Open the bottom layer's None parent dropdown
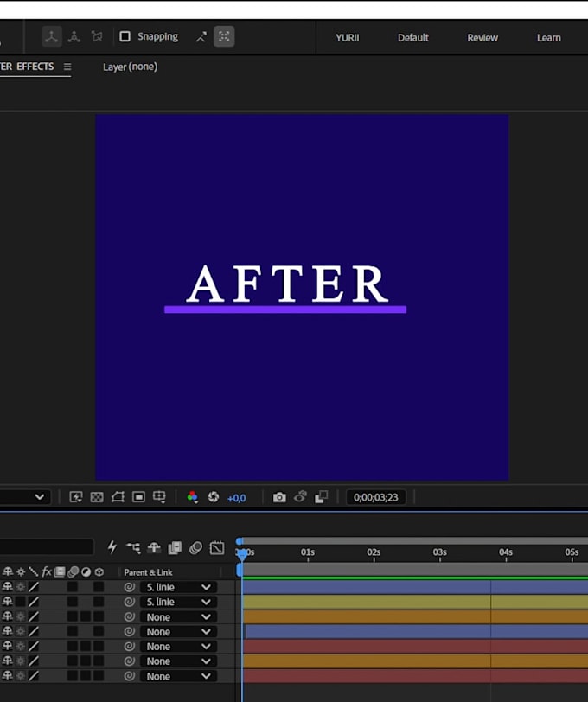The height and width of the screenshot is (702, 588). [x=179, y=676]
